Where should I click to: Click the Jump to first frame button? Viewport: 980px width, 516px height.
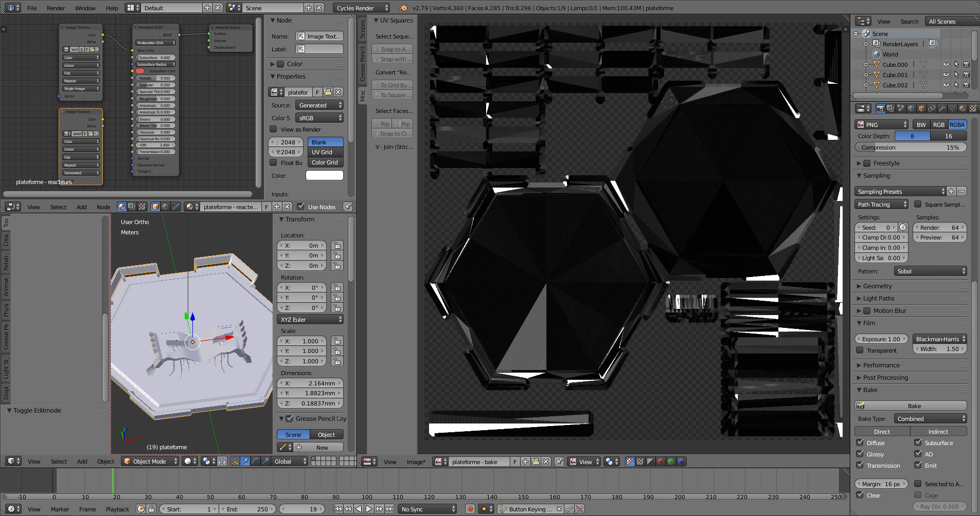(x=338, y=509)
